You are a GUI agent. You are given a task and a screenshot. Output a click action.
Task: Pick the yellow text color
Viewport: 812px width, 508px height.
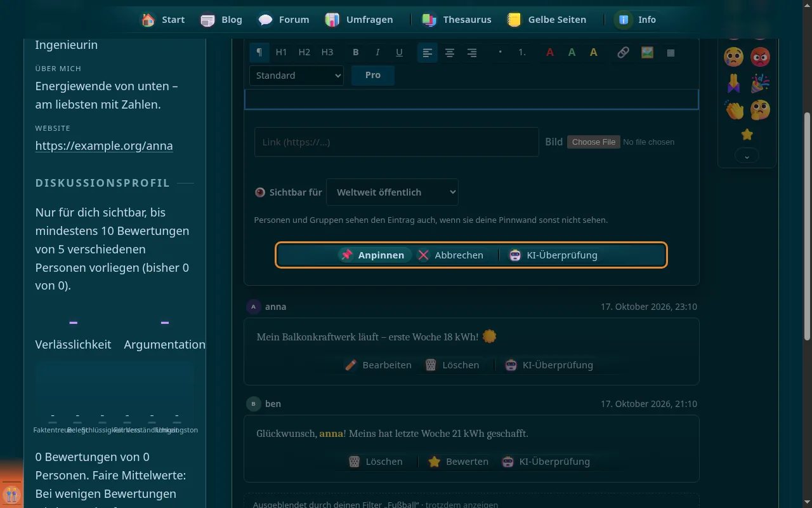pyautogui.click(x=593, y=53)
